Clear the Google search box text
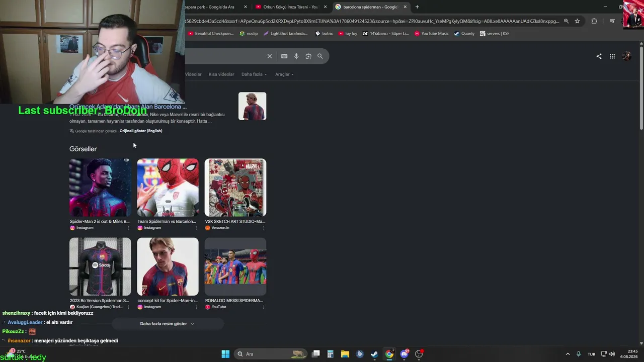 [x=270, y=56]
